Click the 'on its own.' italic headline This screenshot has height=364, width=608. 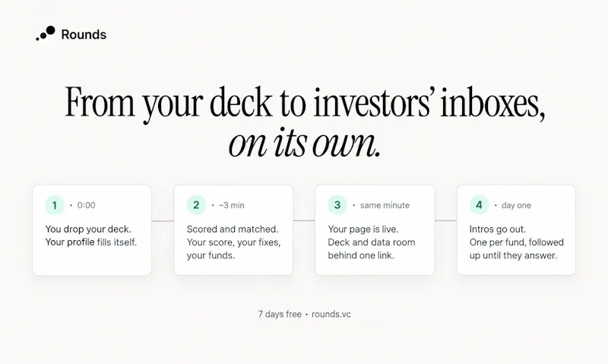(x=305, y=143)
